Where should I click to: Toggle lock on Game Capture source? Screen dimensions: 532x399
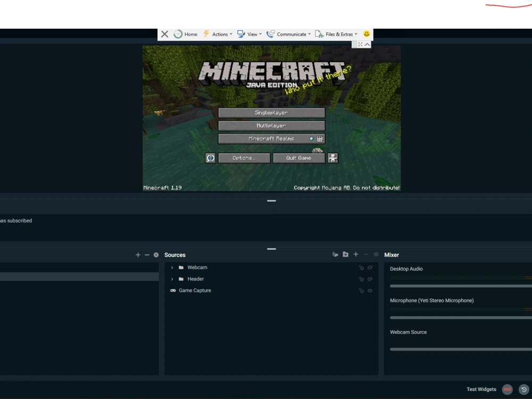pos(361,291)
